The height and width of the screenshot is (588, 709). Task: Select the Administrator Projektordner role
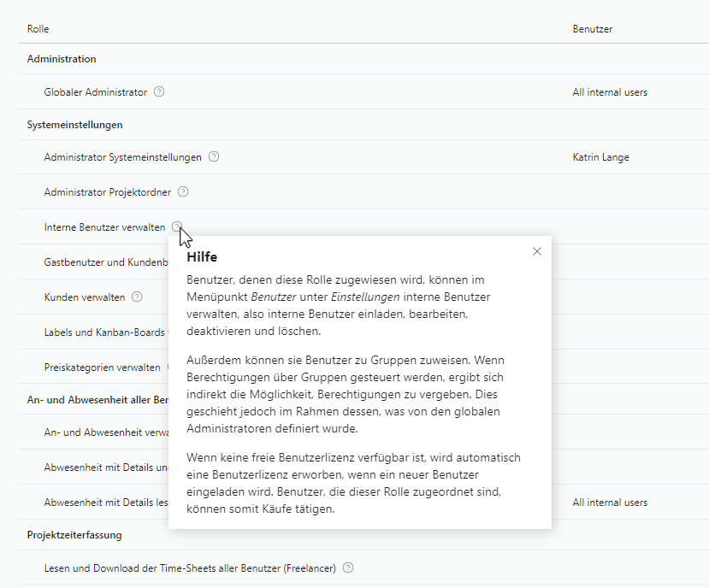tap(107, 192)
